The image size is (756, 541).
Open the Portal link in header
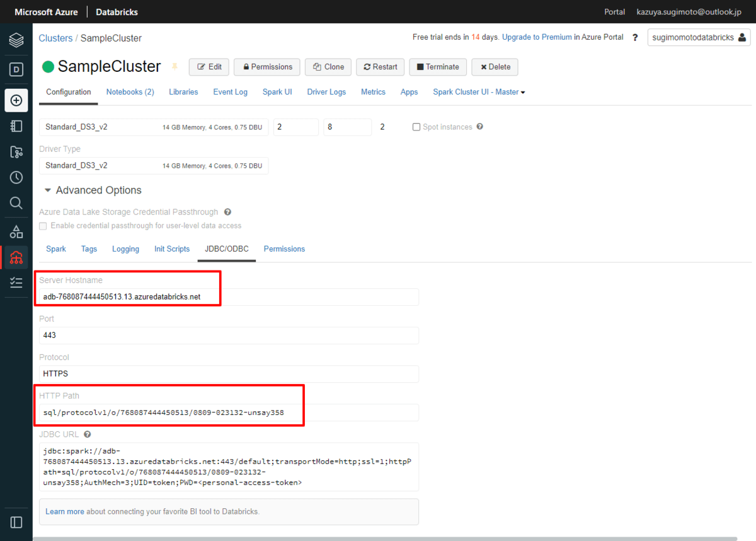pyautogui.click(x=614, y=12)
